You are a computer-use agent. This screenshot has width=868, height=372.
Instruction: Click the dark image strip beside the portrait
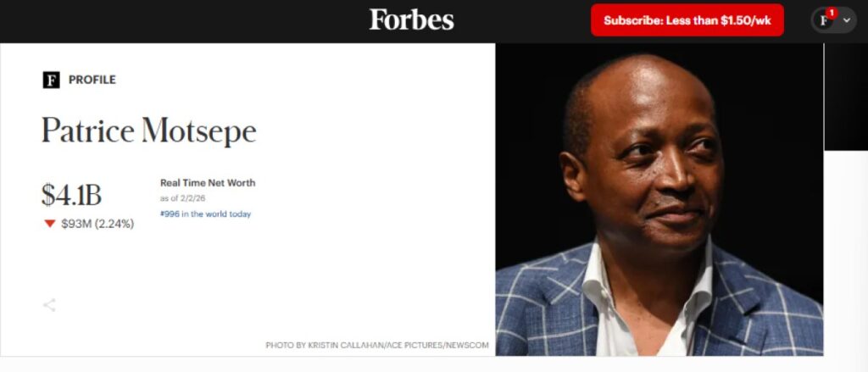pos(846,97)
